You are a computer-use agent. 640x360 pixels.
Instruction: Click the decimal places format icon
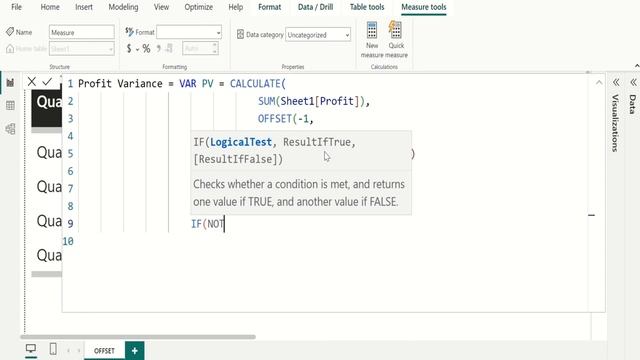point(169,49)
